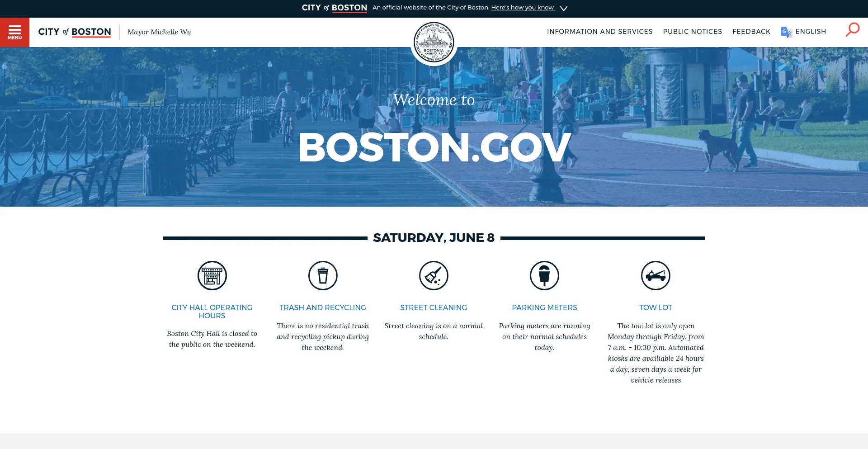Open the Street Cleaning link
This screenshot has height=449, width=868.
pyautogui.click(x=434, y=307)
